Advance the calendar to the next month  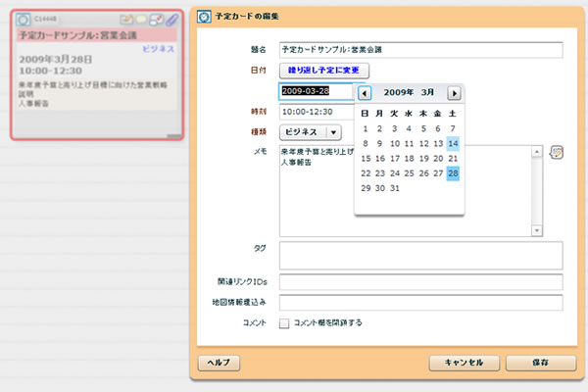pyautogui.click(x=454, y=93)
